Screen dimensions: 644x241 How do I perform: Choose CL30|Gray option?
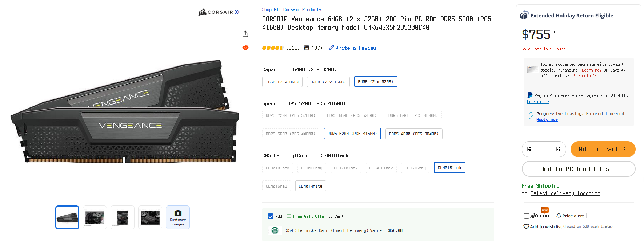[312, 168]
